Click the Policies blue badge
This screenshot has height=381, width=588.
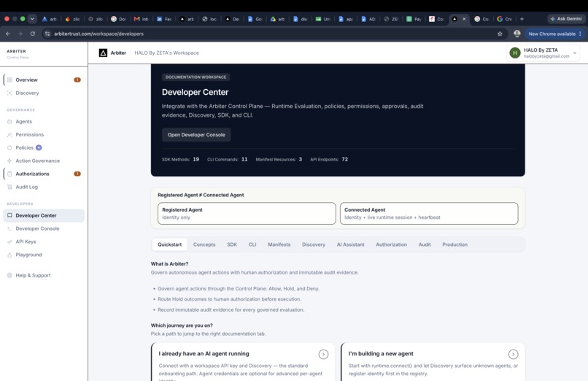click(x=39, y=147)
